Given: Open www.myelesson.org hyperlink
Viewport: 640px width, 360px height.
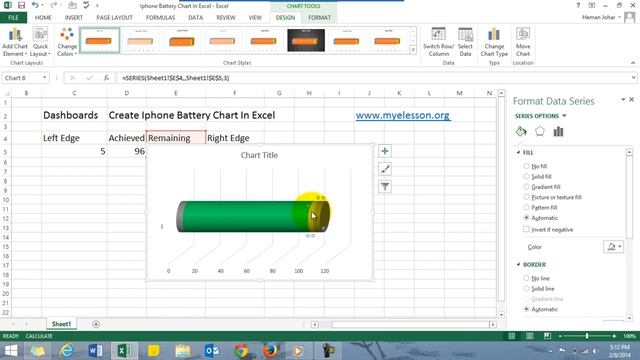Looking at the screenshot, I should (x=402, y=116).
